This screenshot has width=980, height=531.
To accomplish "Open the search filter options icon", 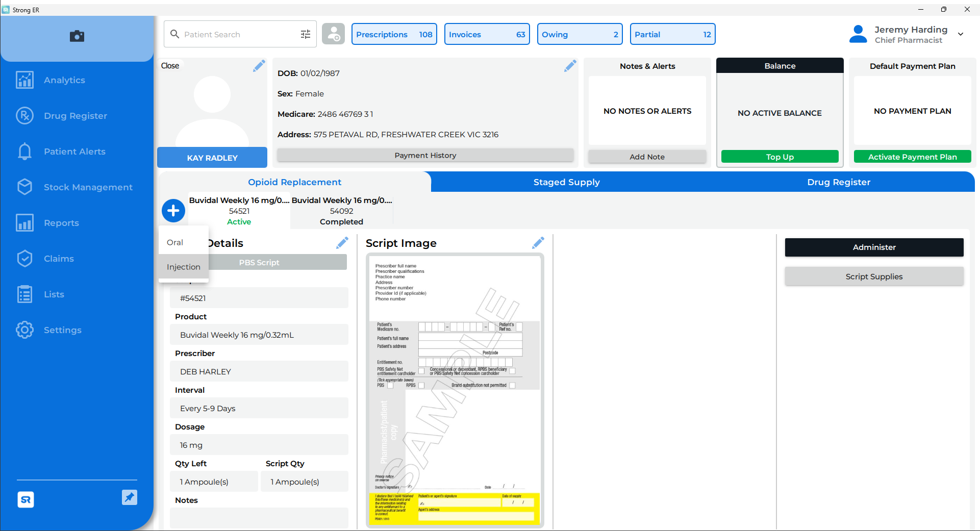I will (306, 34).
